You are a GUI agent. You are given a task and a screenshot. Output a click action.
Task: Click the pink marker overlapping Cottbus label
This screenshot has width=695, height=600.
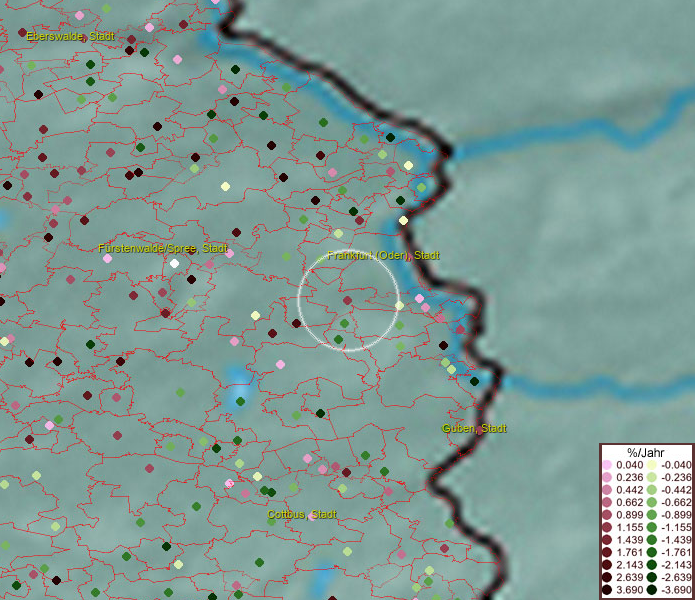pyautogui.click(x=312, y=517)
